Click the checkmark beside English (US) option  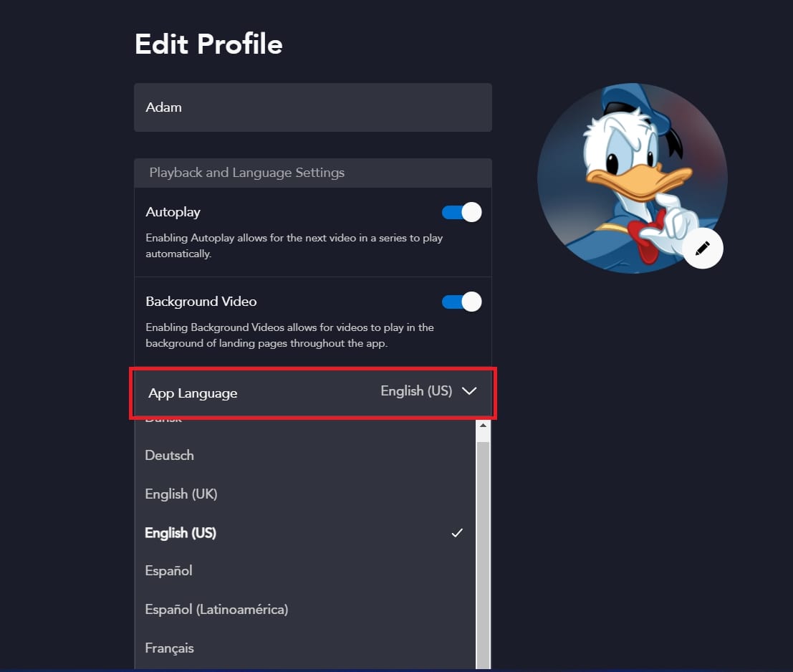(457, 533)
